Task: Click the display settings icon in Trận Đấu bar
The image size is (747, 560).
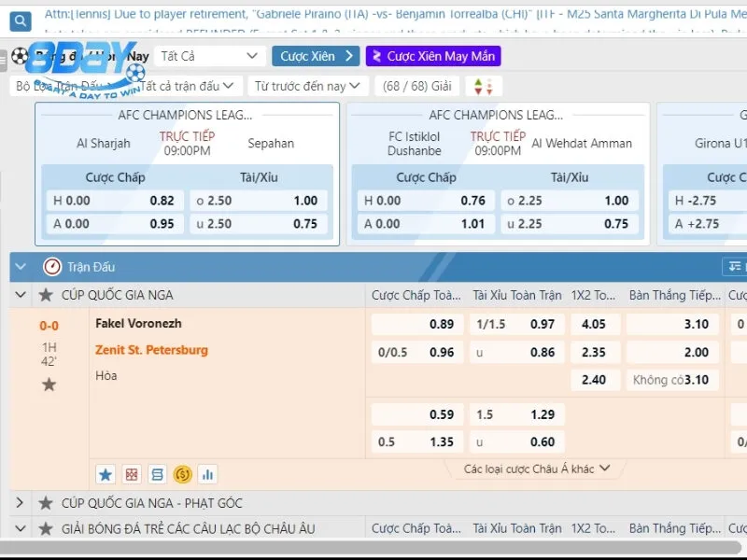Action: (735, 267)
